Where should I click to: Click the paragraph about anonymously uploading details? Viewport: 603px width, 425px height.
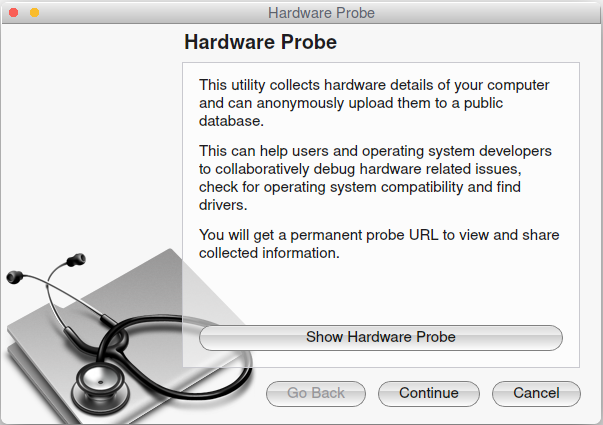(x=374, y=103)
